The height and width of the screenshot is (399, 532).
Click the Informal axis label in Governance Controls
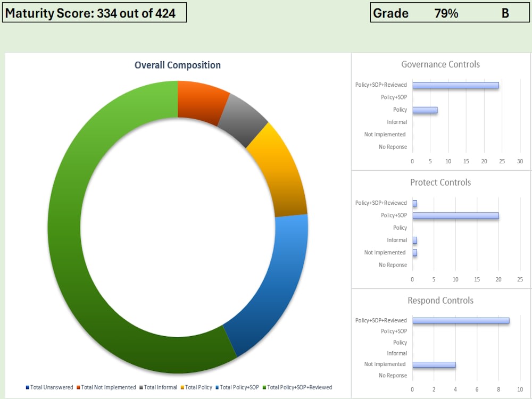pyautogui.click(x=398, y=122)
